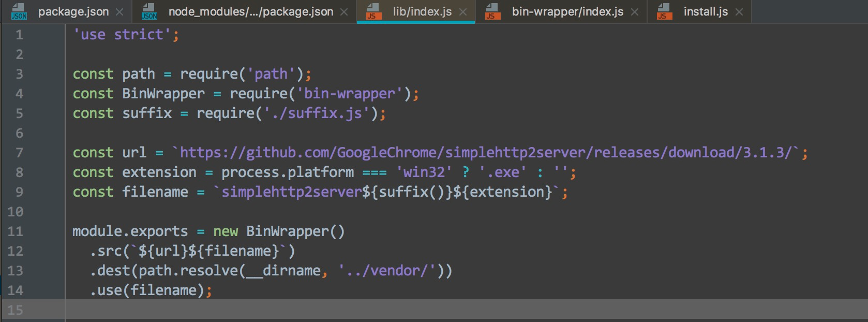Click line number 15 in the gutter
The width and height of the screenshot is (868, 322).
click(15, 310)
